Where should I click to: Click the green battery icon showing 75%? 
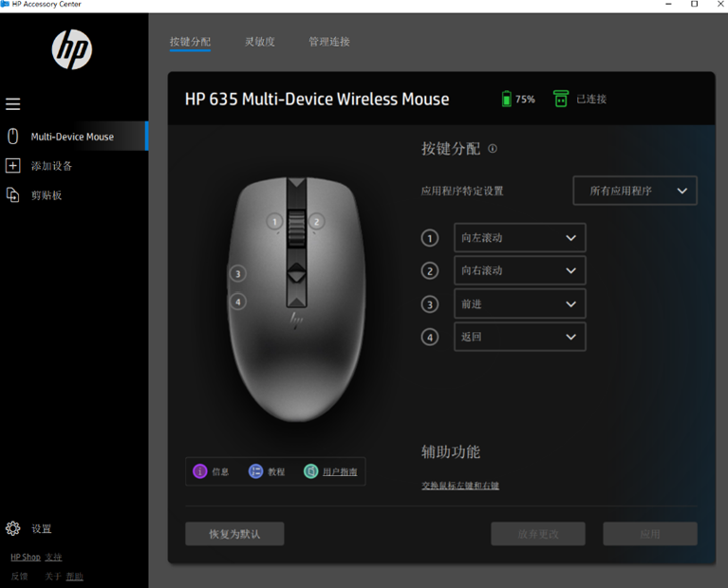tap(507, 99)
